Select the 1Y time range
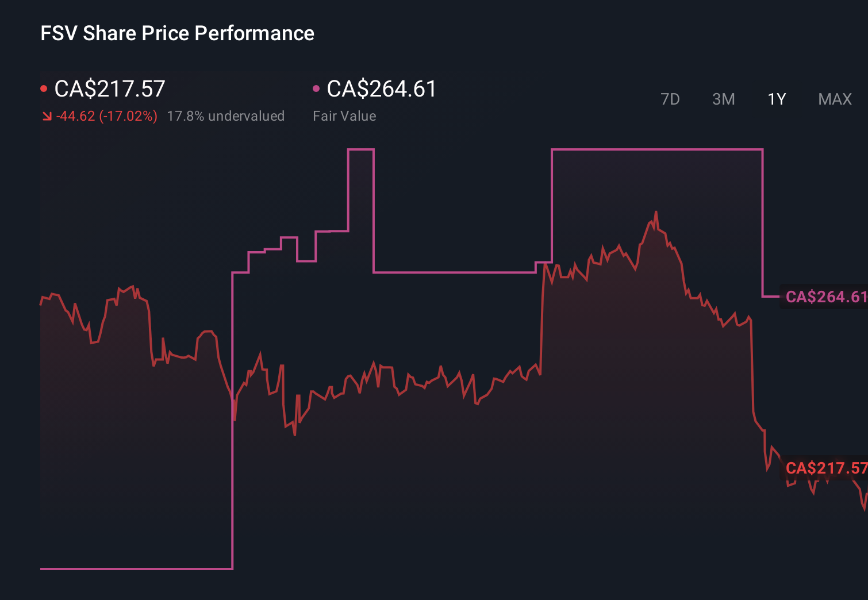Image resolution: width=868 pixels, height=600 pixels. point(776,99)
